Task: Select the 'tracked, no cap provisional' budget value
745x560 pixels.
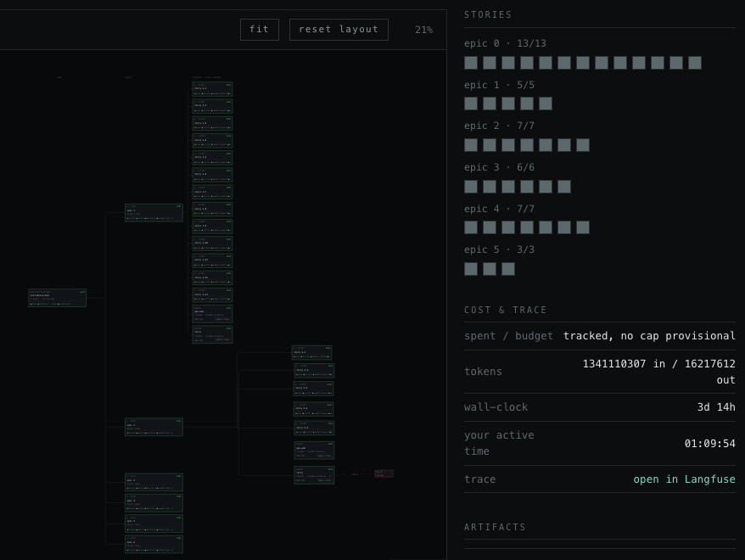Action: (x=649, y=336)
